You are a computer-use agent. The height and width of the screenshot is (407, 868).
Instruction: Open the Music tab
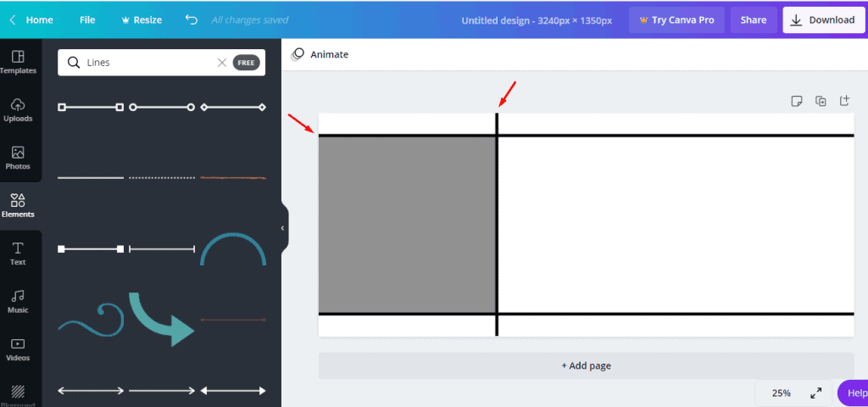[x=18, y=301]
